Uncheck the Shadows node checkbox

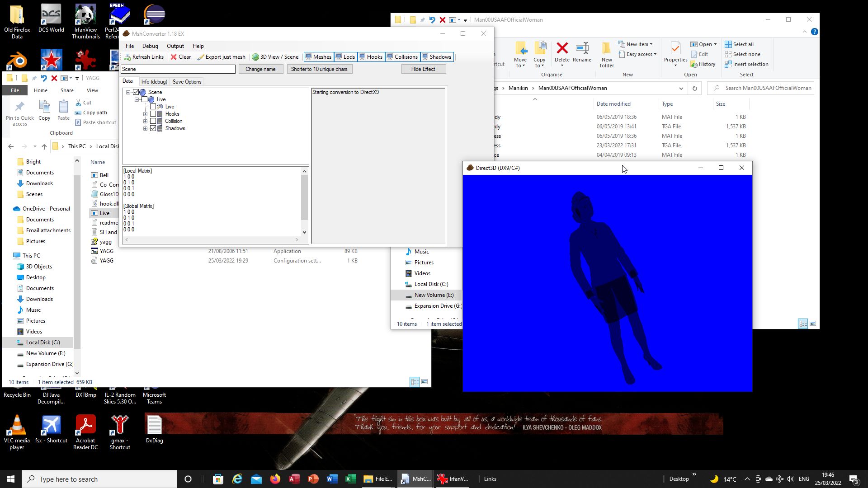(x=153, y=128)
